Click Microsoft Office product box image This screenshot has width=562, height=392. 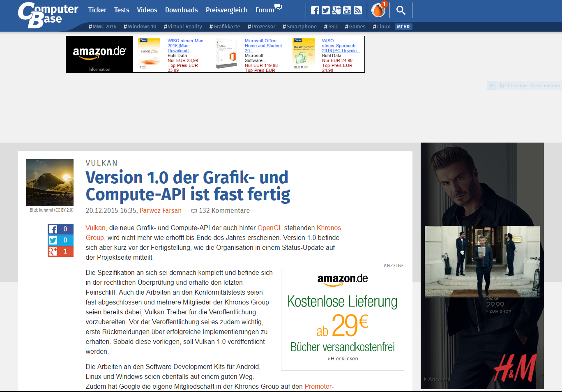[x=227, y=54]
